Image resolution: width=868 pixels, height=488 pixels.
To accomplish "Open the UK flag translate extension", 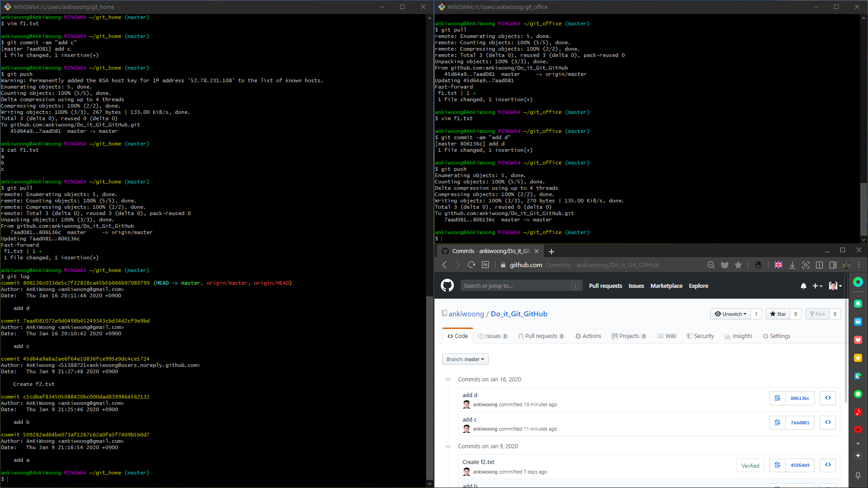I will pyautogui.click(x=778, y=265).
